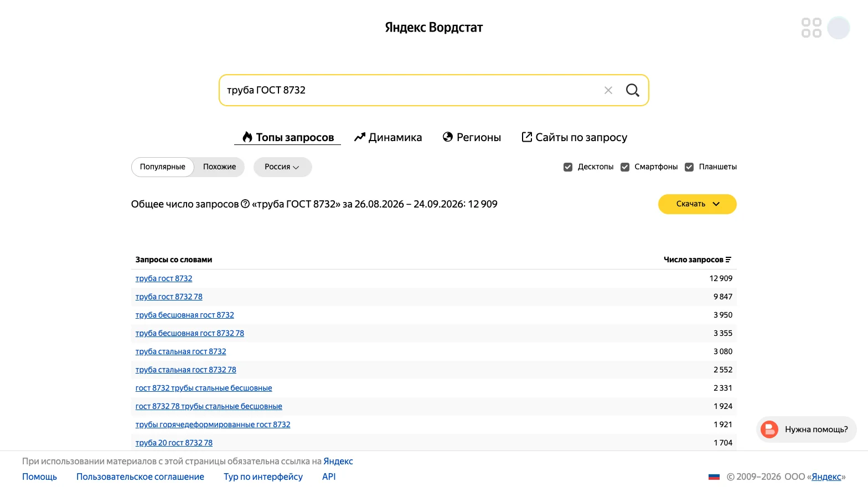Click the question mark help icon next to total queries
The width and height of the screenshot is (868, 487).
[x=245, y=204]
